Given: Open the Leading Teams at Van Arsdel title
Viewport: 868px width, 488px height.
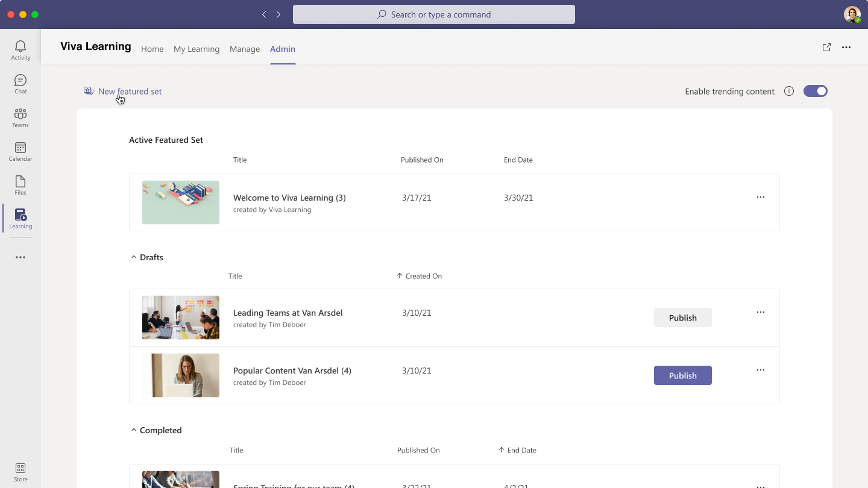Looking at the screenshot, I should point(288,313).
